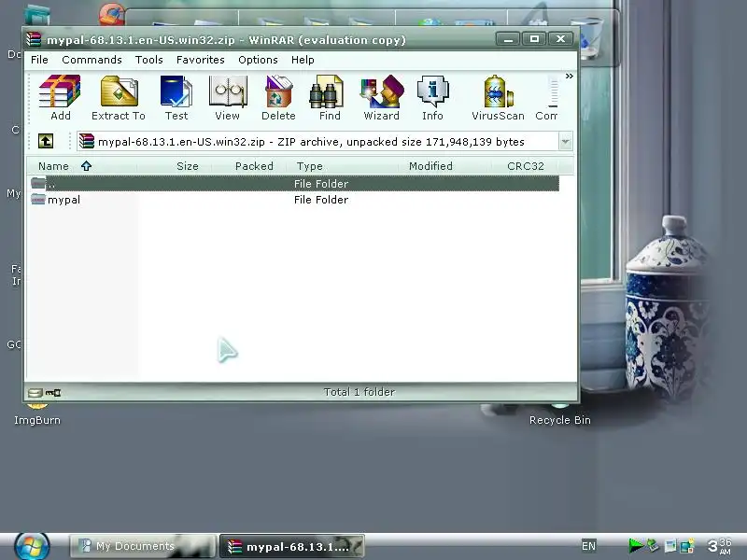Click the Extract To toolbar icon

[119, 98]
